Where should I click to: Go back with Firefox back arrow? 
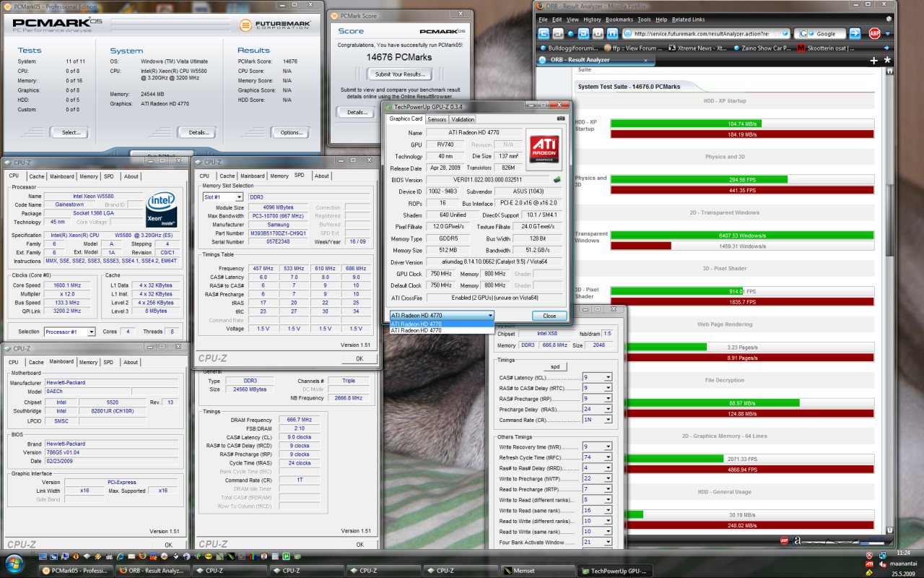[544, 34]
